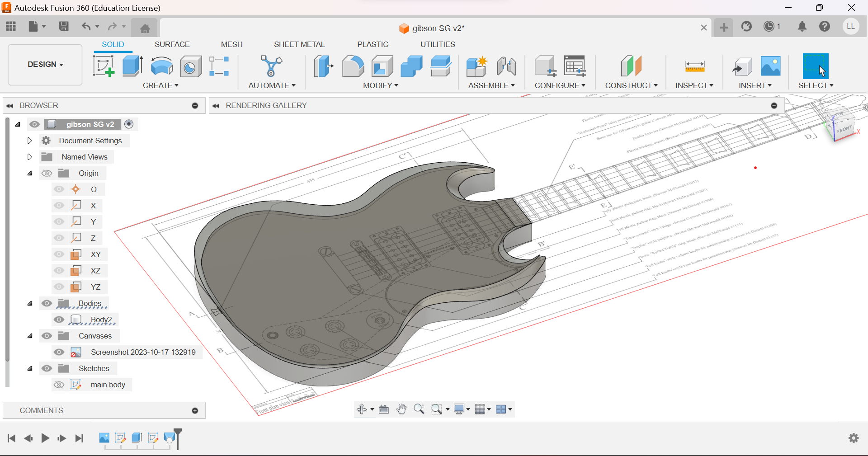The width and height of the screenshot is (868, 456).
Task: Click the Rectangular Pattern tool icon
Action: coord(219,66)
